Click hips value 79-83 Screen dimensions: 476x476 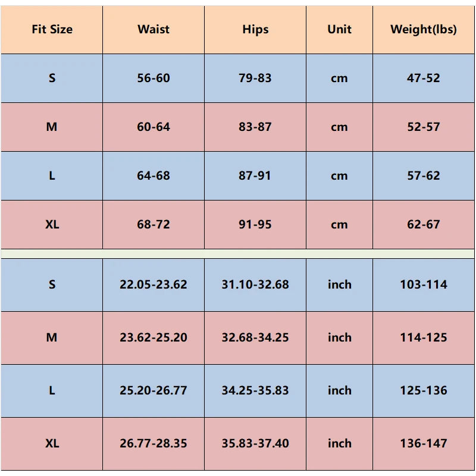click(255, 78)
